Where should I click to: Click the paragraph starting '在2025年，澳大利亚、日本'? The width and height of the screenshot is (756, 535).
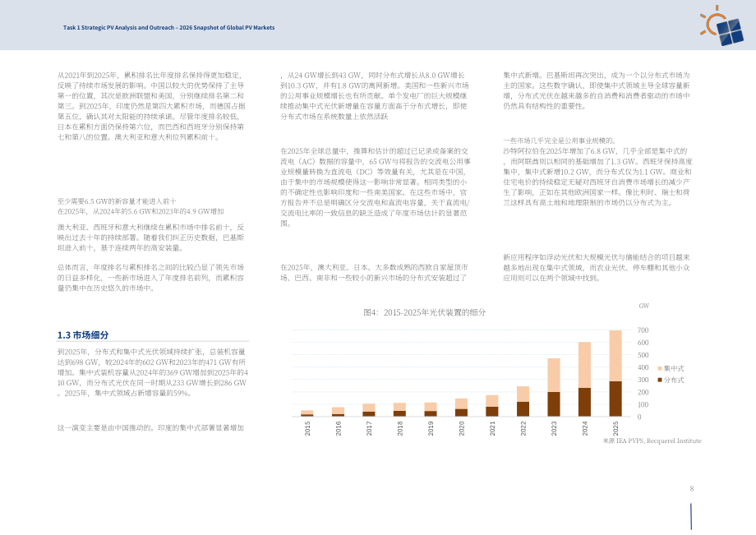click(374, 272)
